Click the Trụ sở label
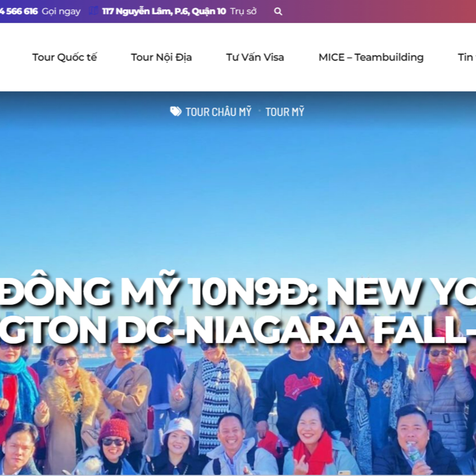The image size is (476, 476). tap(243, 12)
